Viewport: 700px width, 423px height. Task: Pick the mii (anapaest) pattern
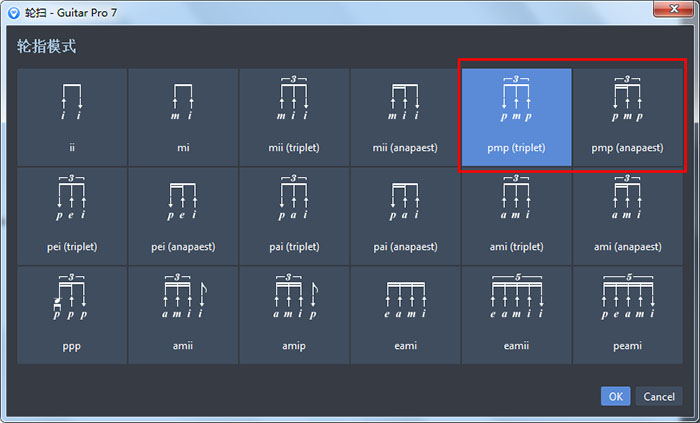coord(405,117)
